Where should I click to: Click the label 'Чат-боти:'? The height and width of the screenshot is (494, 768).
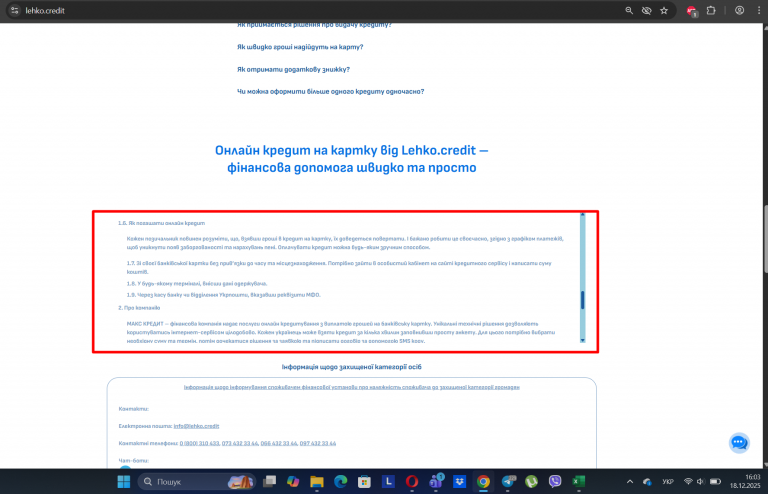[x=133, y=461]
